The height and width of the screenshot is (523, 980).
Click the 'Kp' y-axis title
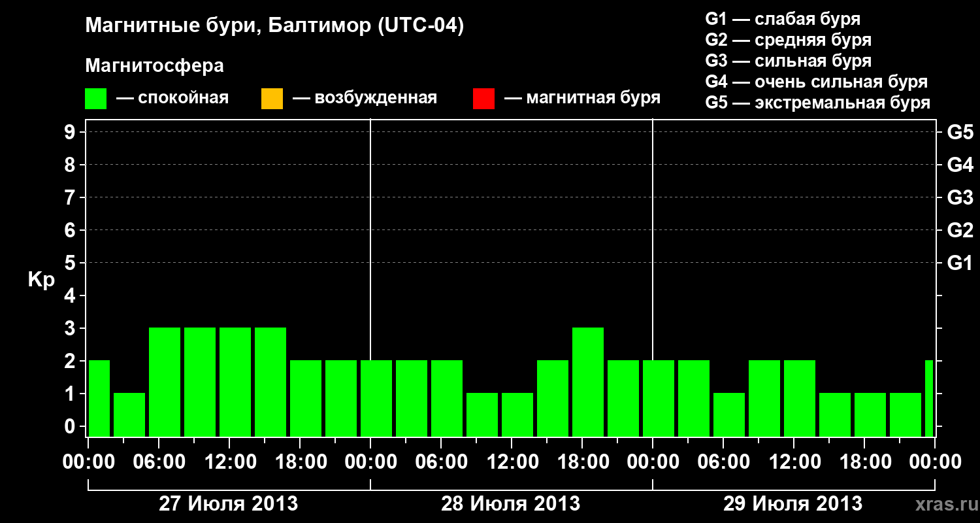pos(41,279)
